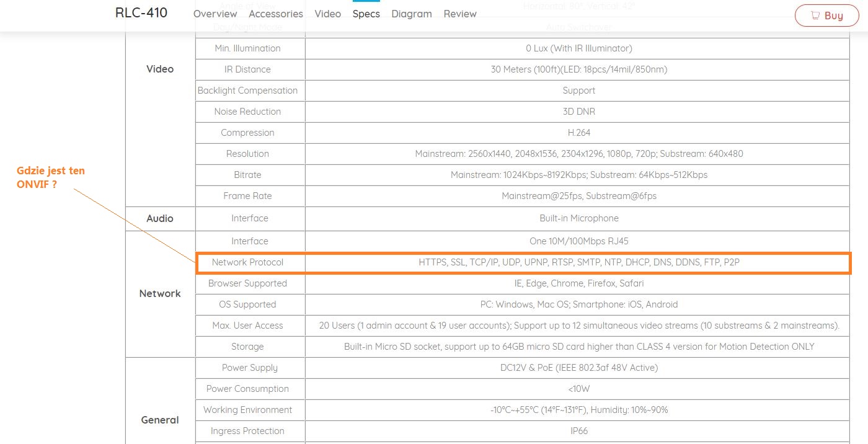The height and width of the screenshot is (444, 868).
Task: Click the Frame Rate label
Action: click(247, 196)
